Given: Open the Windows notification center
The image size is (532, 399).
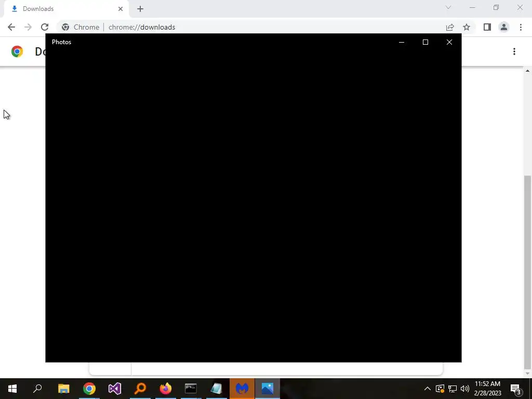Looking at the screenshot, I should (x=516, y=389).
